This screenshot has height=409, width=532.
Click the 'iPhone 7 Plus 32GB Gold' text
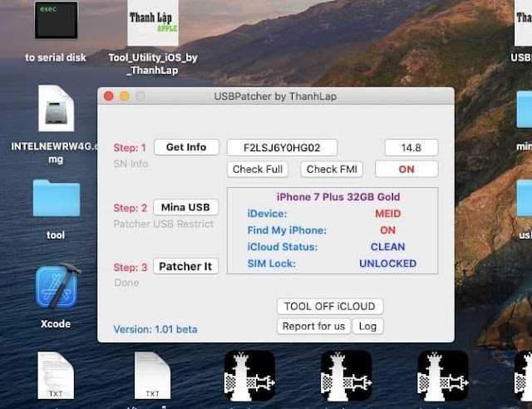pyautogui.click(x=338, y=197)
